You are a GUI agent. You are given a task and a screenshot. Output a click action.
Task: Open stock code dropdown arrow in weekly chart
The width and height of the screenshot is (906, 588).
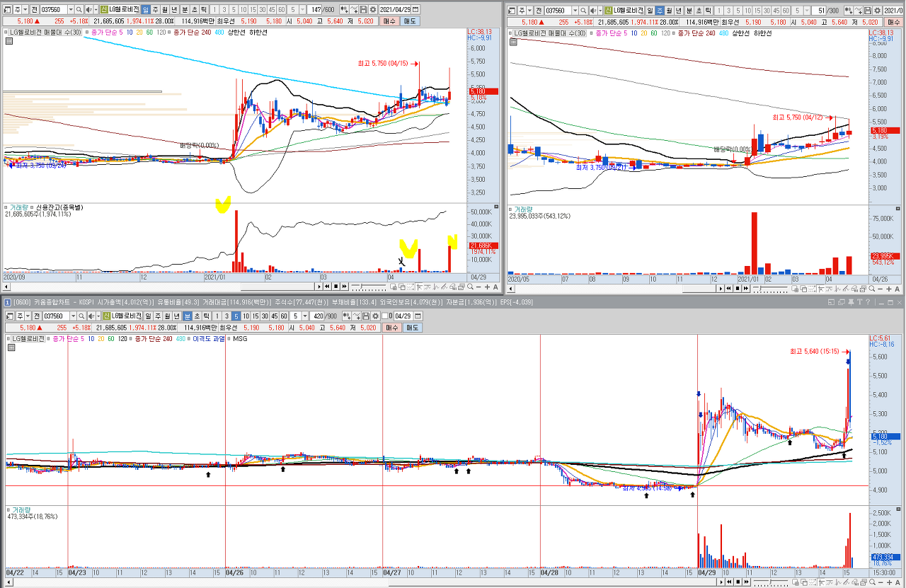[x=575, y=11]
